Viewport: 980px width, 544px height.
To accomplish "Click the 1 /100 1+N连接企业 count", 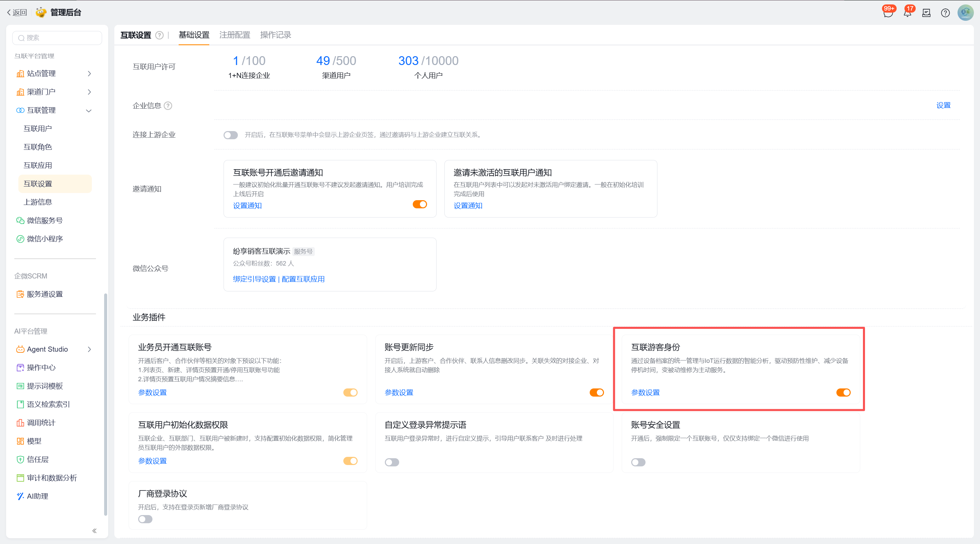I will coord(249,67).
